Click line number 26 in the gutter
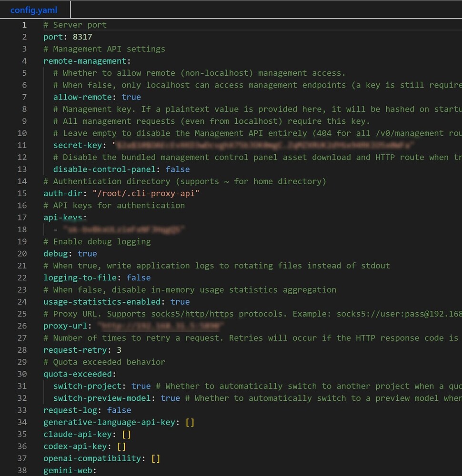The width and height of the screenshot is (462, 476). tap(22, 326)
